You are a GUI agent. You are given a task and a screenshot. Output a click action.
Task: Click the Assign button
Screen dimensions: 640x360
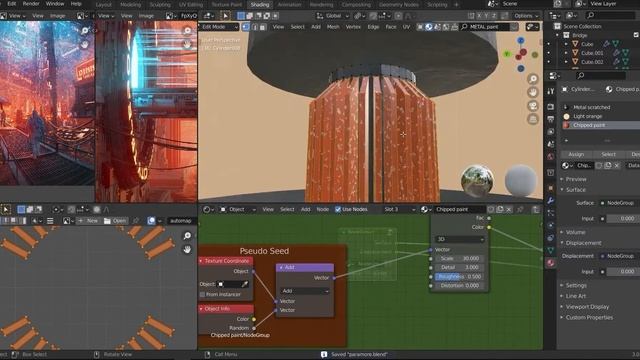[576, 154]
